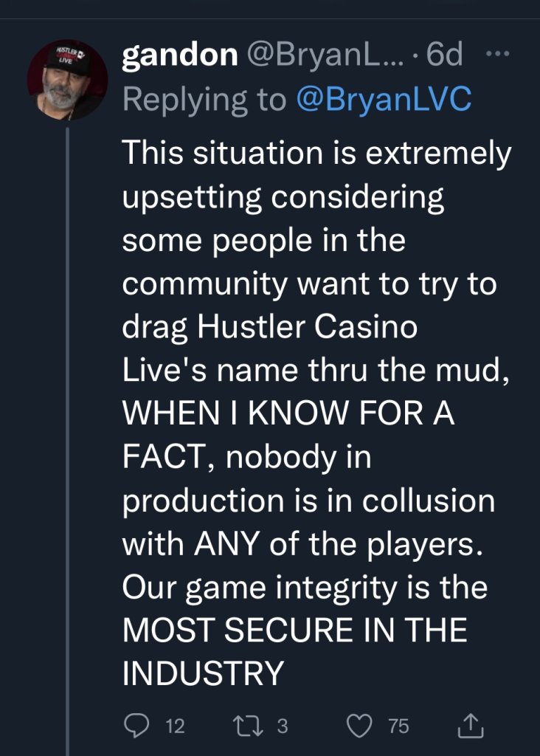The image size is (540, 756).
Task: Open the blue @BryanLVC mention link
Action: coord(383,100)
